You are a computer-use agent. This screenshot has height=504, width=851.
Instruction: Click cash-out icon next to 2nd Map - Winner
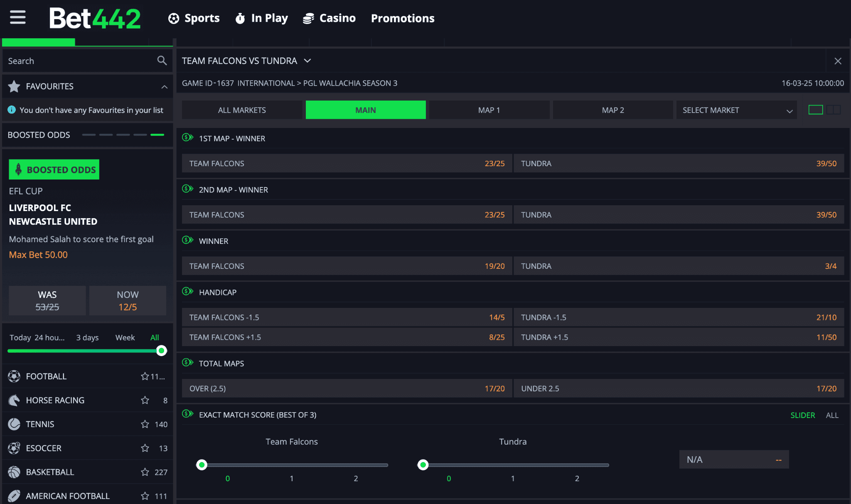pyautogui.click(x=188, y=189)
